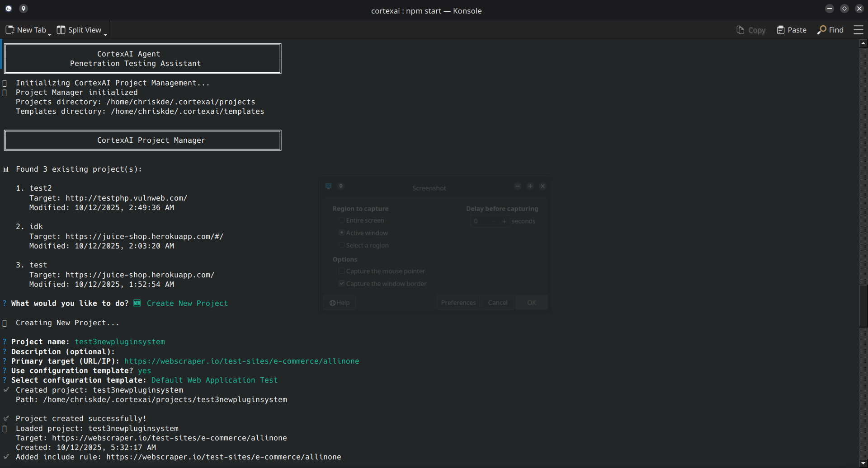Open a New Tab in Konsole
Viewport: 868px width, 468px height.
point(25,30)
